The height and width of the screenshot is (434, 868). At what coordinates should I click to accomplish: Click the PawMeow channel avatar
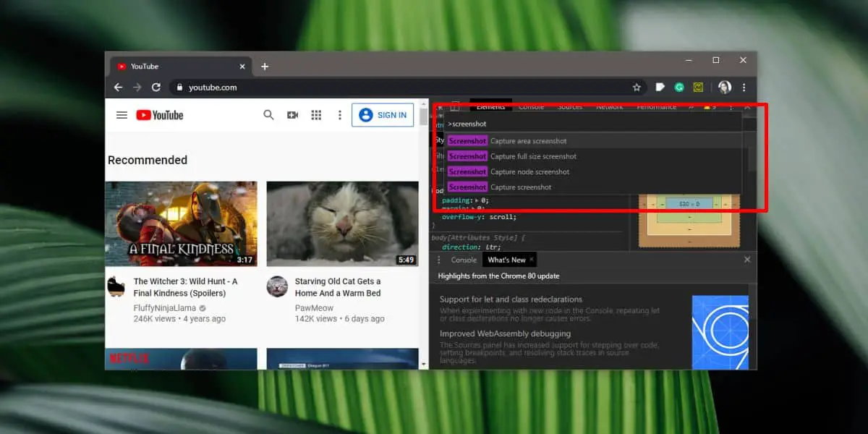point(277,286)
